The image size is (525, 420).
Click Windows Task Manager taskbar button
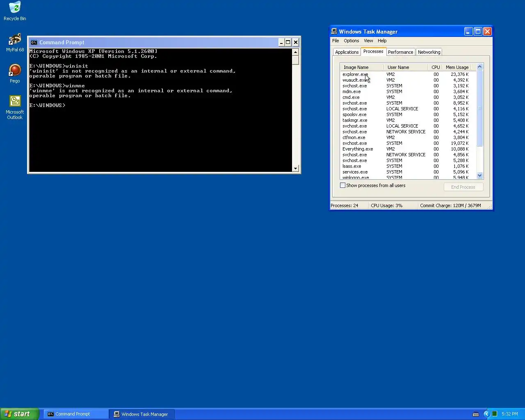(x=142, y=414)
